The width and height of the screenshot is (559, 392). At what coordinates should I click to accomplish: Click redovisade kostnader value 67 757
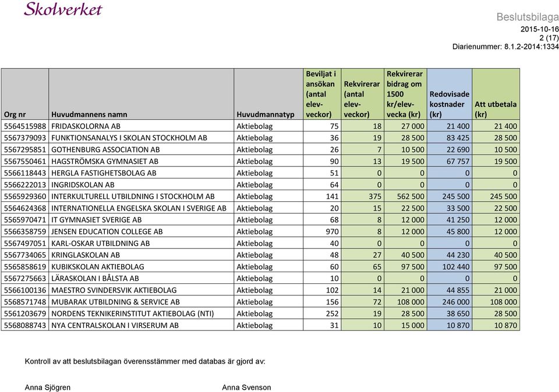coord(458,161)
